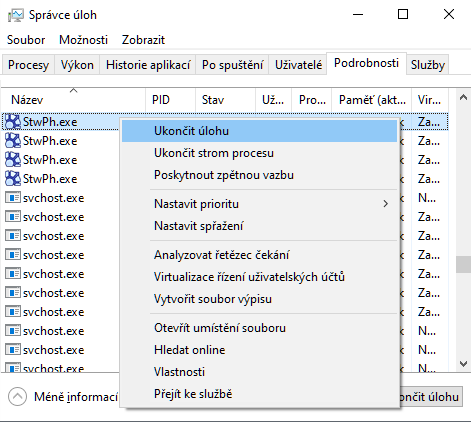Viewport: 471px width, 422px height.
Task: Click the first svchost.exe process icon
Action: pos(13,198)
